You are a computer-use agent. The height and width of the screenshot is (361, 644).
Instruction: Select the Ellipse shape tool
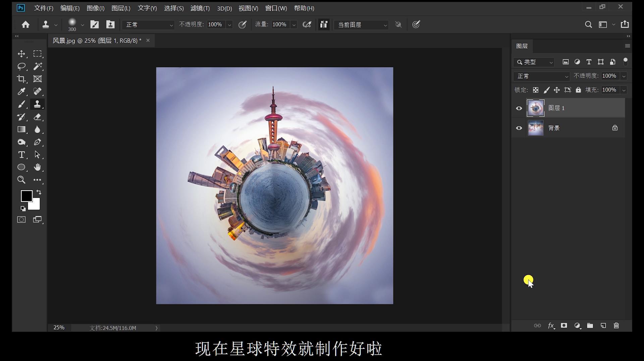click(x=21, y=167)
